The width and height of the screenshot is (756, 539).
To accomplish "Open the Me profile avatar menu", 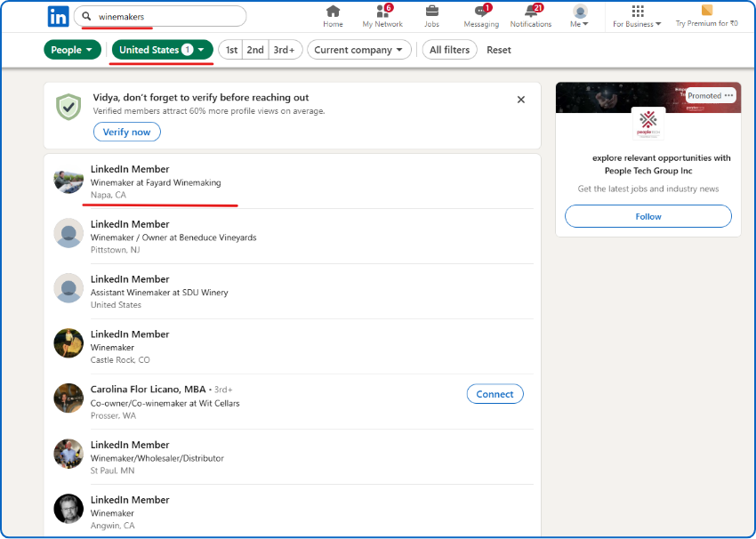I will (x=580, y=11).
